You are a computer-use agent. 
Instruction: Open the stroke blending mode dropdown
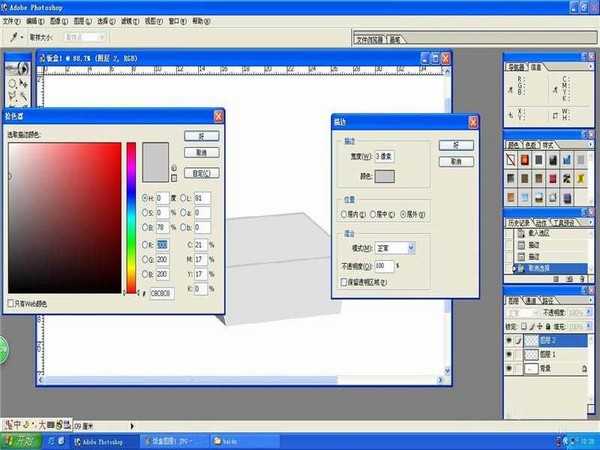pos(395,248)
